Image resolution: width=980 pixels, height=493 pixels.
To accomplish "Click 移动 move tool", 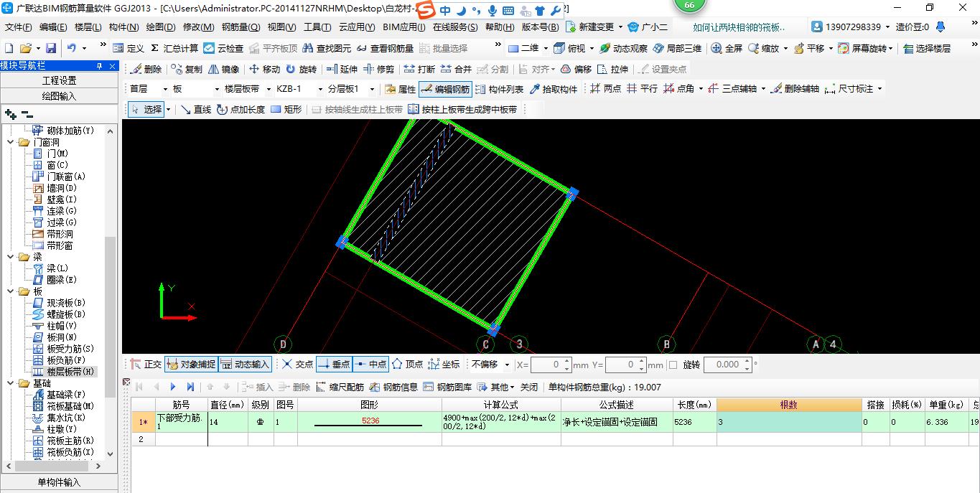I will point(264,70).
